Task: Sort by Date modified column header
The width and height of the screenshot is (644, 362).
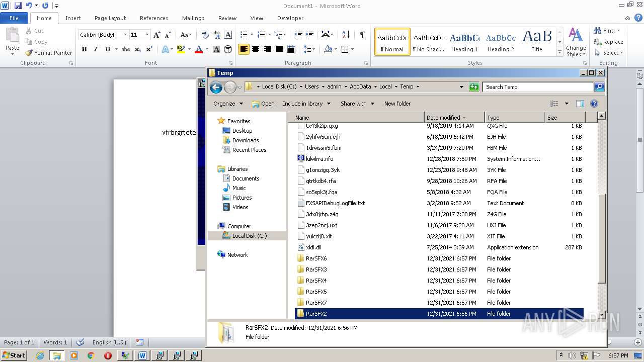Action: (454, 118)
